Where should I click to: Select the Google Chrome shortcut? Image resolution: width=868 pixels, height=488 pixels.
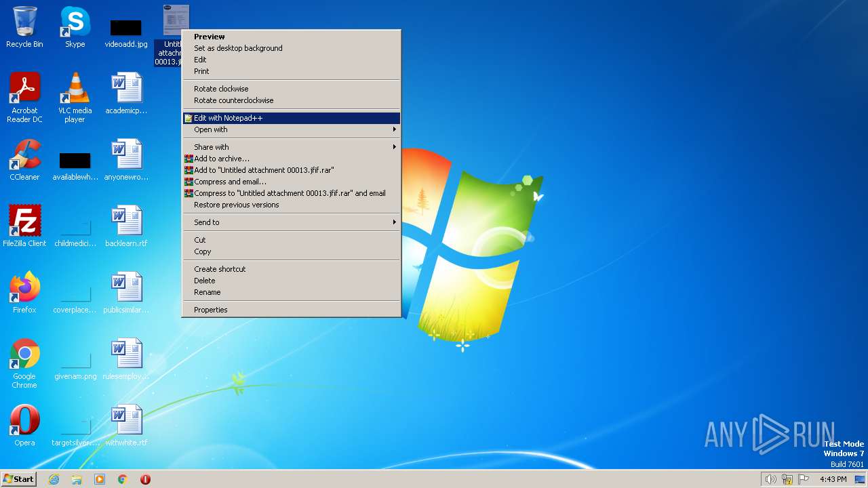(24, 363)
